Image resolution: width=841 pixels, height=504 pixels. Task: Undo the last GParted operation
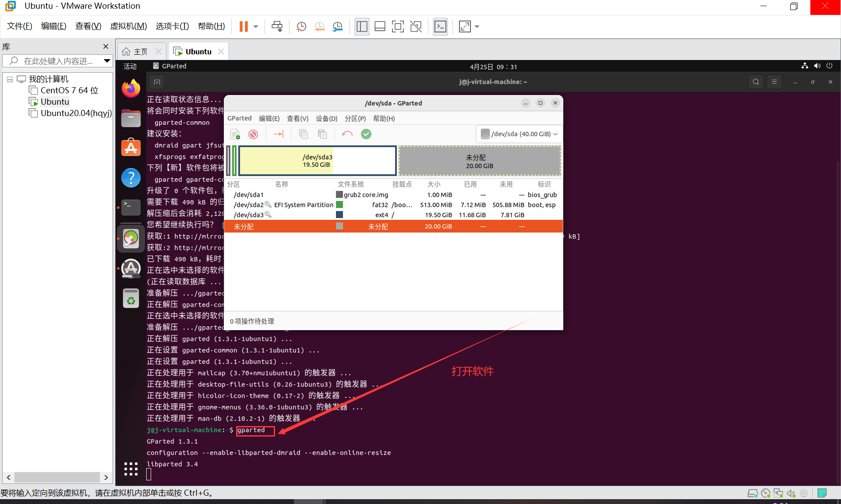click(347, 134)
